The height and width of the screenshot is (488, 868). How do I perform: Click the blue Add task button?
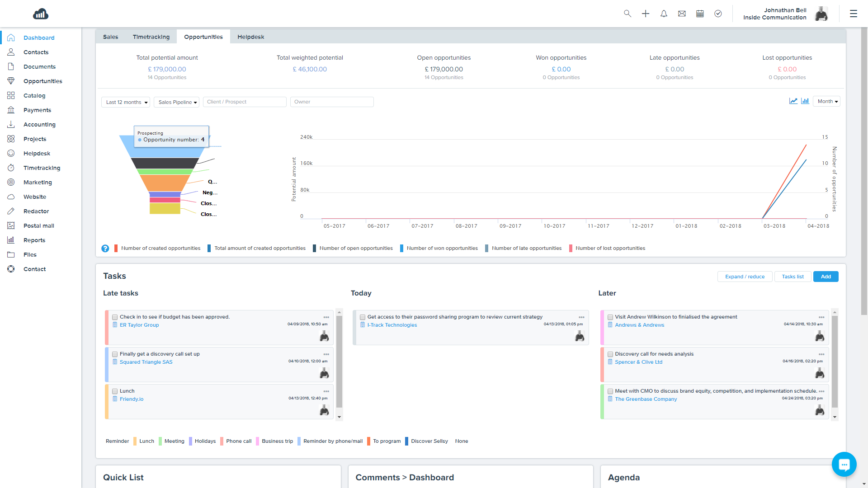(x=826, y=277)
